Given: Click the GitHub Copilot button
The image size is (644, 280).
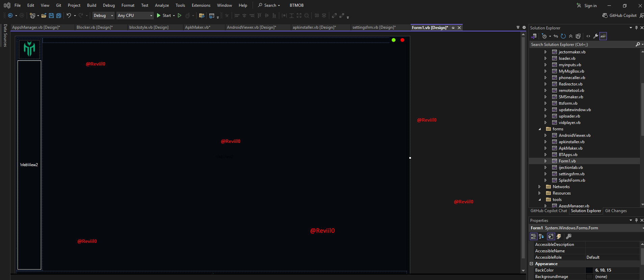Looking at the screenshot, I should (620, 16).
